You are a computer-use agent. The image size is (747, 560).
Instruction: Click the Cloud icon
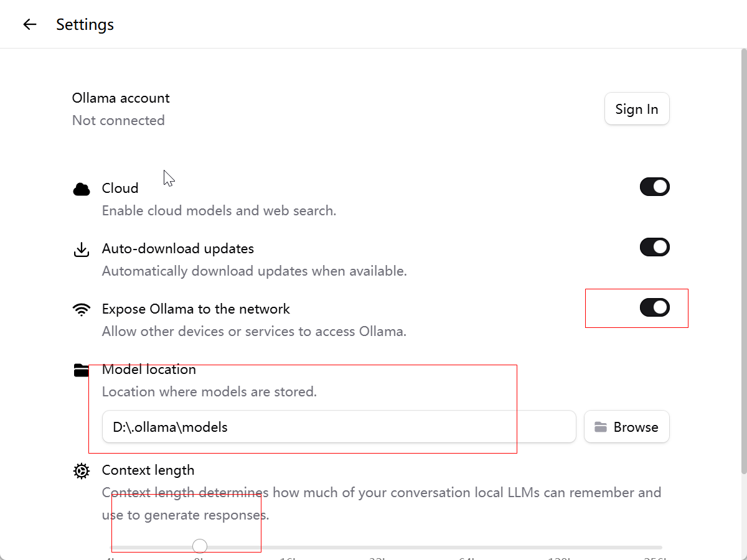coord(82,189)
